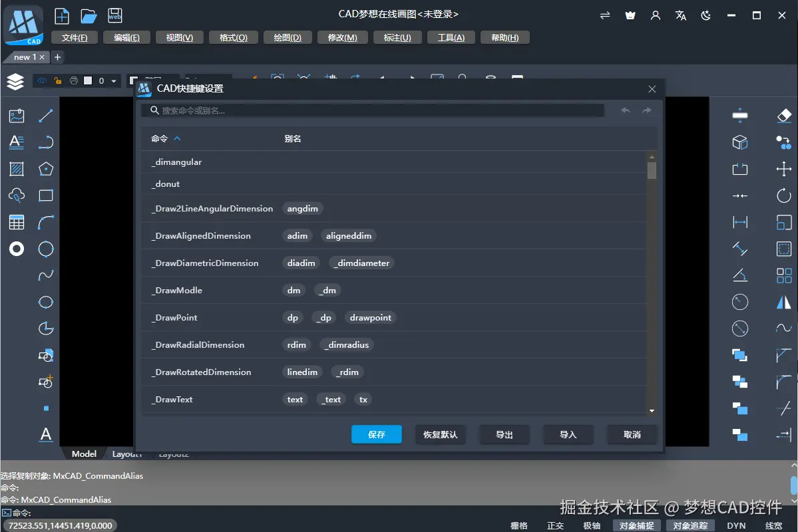Open the 标注(U) menu
The height and width of the screenshot is (532, 798).
pos(397,38)
